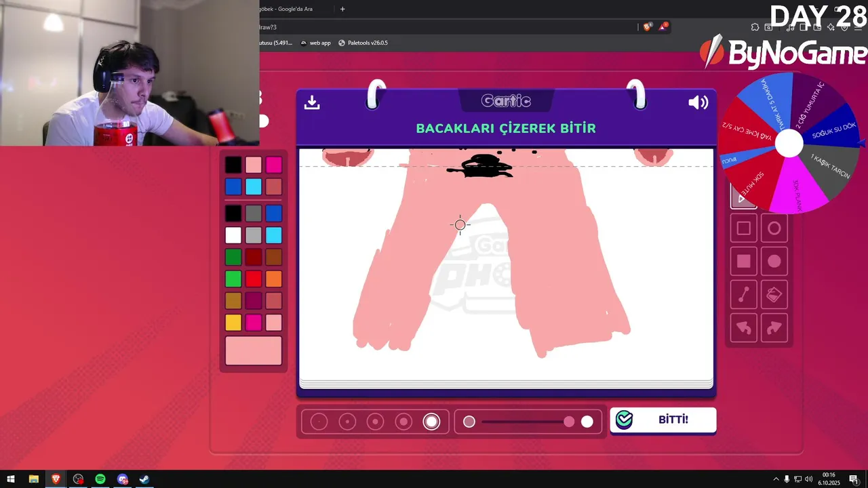Select the filled rectangle tool
This screenshot has width=868, height=488.
(744, 261)
